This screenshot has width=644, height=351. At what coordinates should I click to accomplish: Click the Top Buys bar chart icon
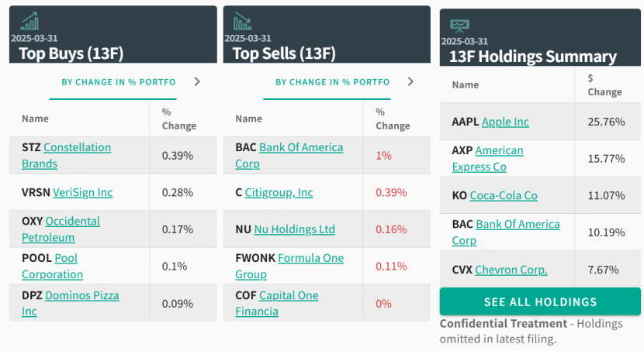30,21
